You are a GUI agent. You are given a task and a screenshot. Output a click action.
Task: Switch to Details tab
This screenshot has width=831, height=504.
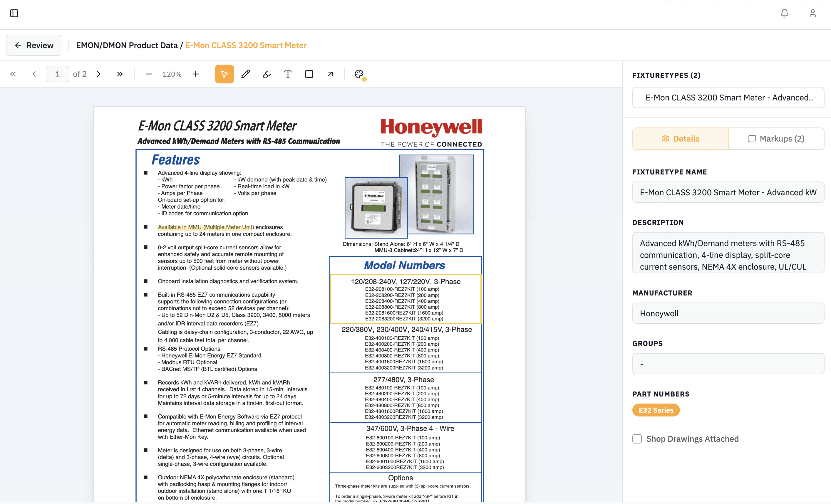click(x=680, y=139)
